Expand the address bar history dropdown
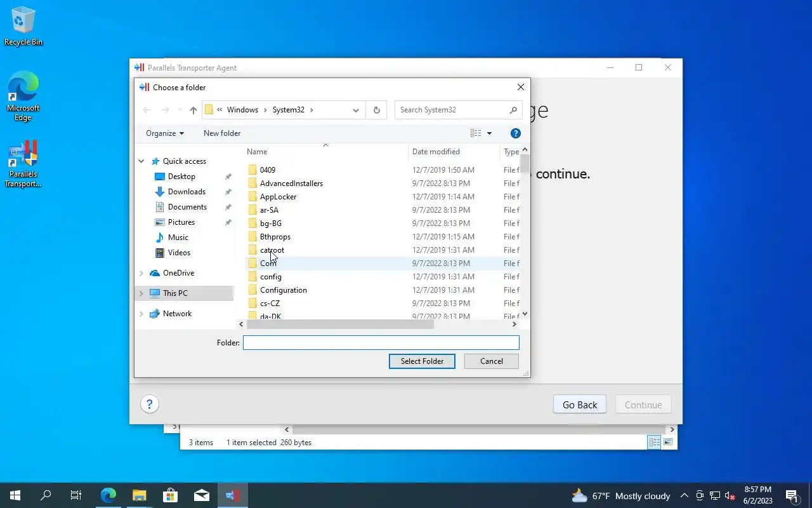The width and height of the screenshot is (812, 508). coord(356,110)
